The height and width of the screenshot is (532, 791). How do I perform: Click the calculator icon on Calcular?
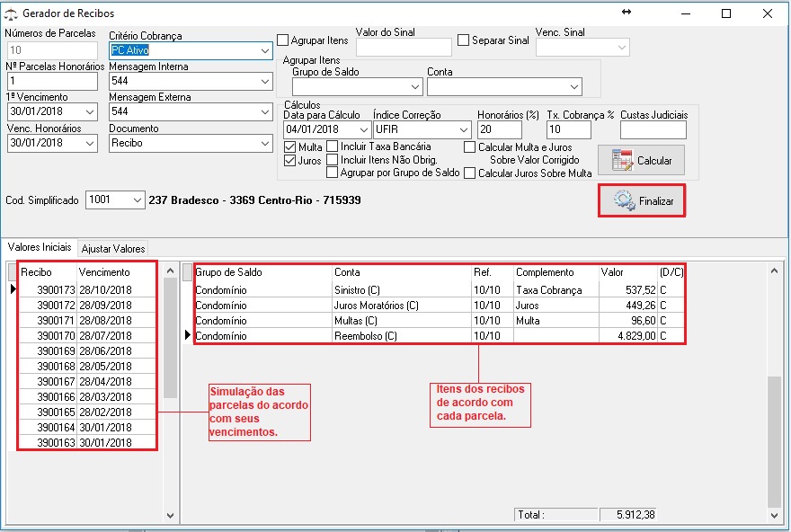point(622,160)
